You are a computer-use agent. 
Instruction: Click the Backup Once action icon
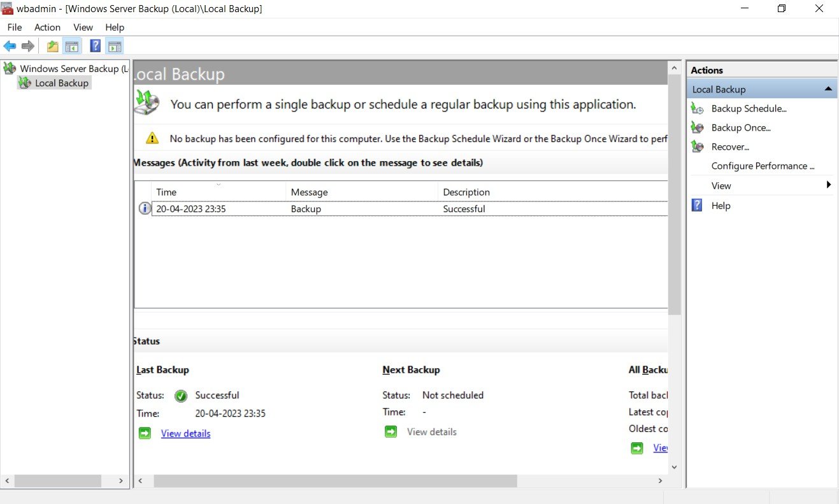[x=698, y=128]
